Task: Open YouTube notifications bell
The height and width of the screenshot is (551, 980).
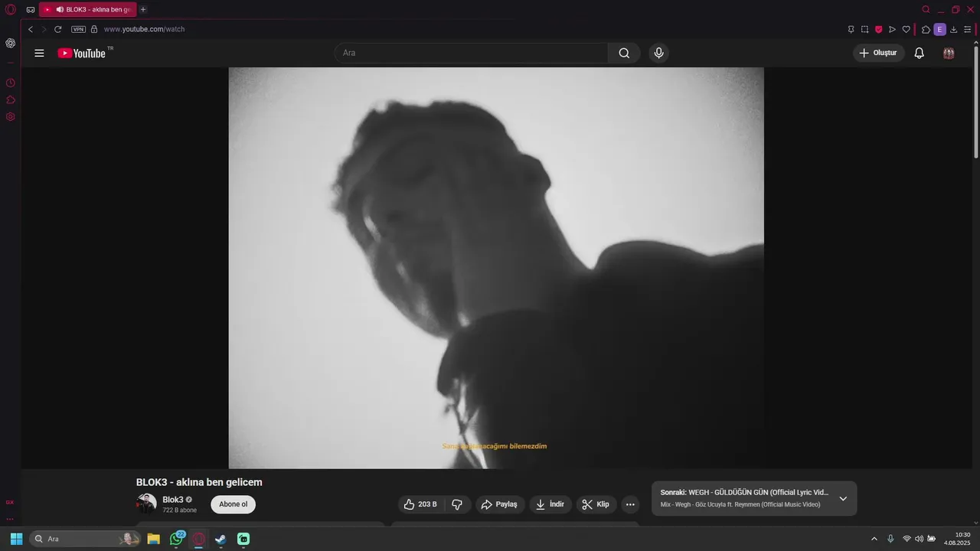Action: [920, 53]
